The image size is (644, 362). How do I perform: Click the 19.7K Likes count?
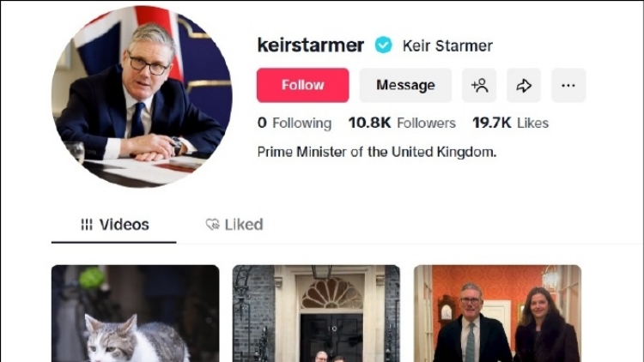pyautogui.click(x=510, y=123)
